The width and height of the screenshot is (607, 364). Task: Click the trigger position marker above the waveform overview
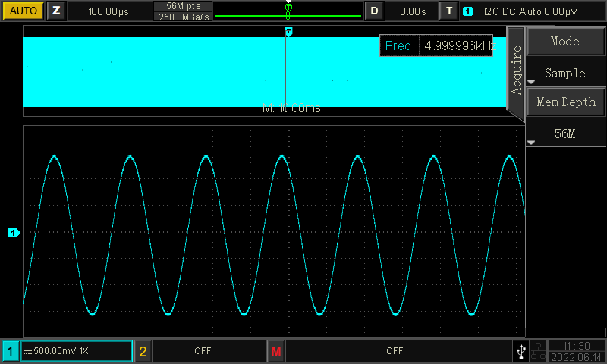pyautogui.click(x=288, y=31)
